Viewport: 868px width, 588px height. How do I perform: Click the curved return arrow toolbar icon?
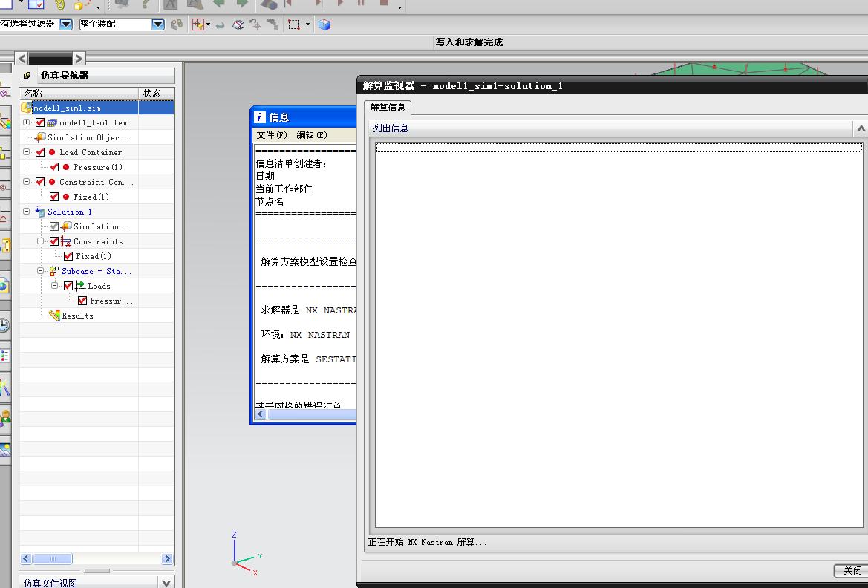coord(220,25)
